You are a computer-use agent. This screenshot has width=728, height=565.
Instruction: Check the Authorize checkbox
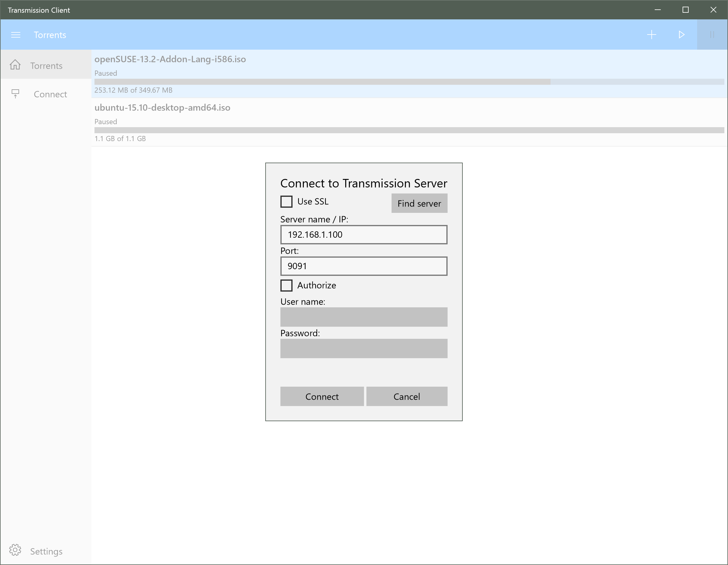point(286,285)
